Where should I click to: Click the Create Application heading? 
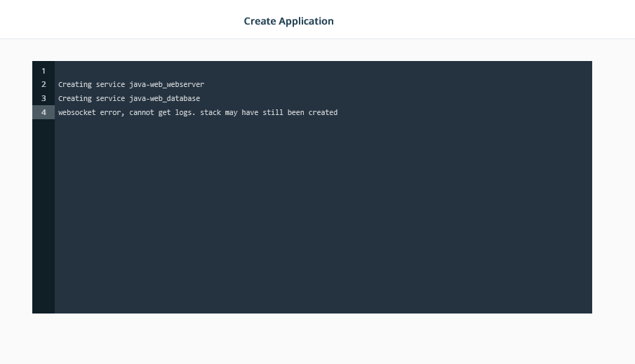tap(288, 21)
